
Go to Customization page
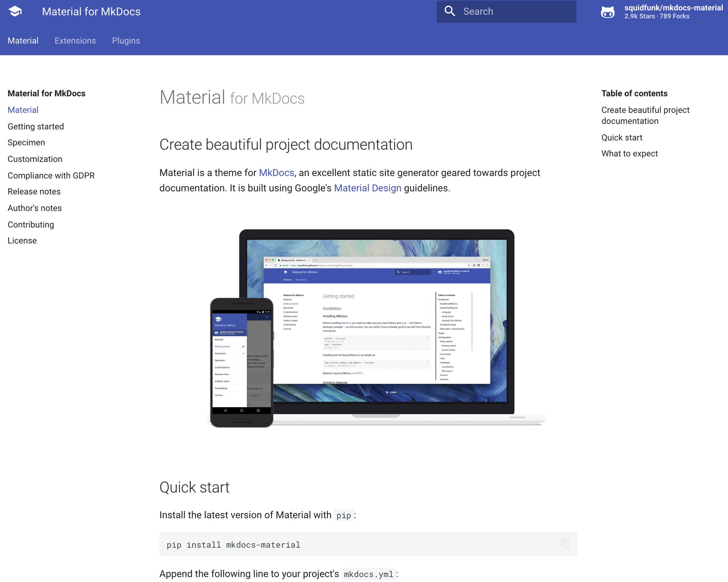[x=35, y=159]
